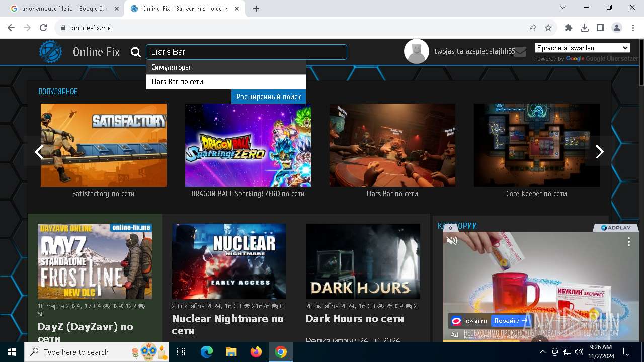Click DRAGON BALL Sparking! ZERO caption

pyautogui.click(x=248, y=194)
